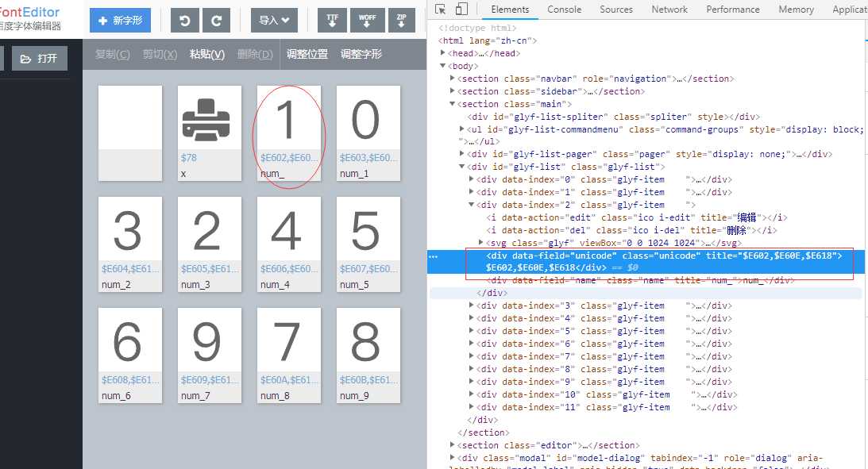Select the glyph named num_1
This screenshot has width=868, height=469.
click(368, 133)
